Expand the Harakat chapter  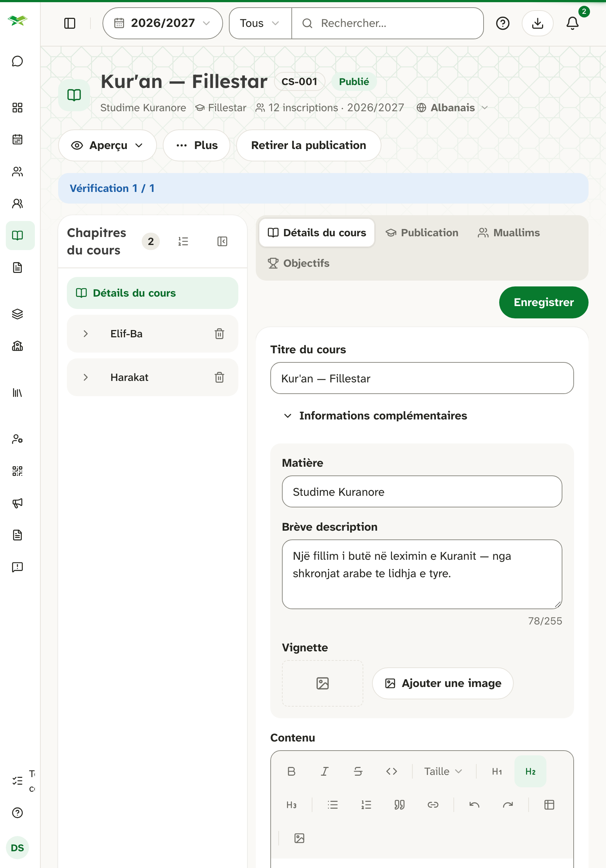click(x=86, y=377)
